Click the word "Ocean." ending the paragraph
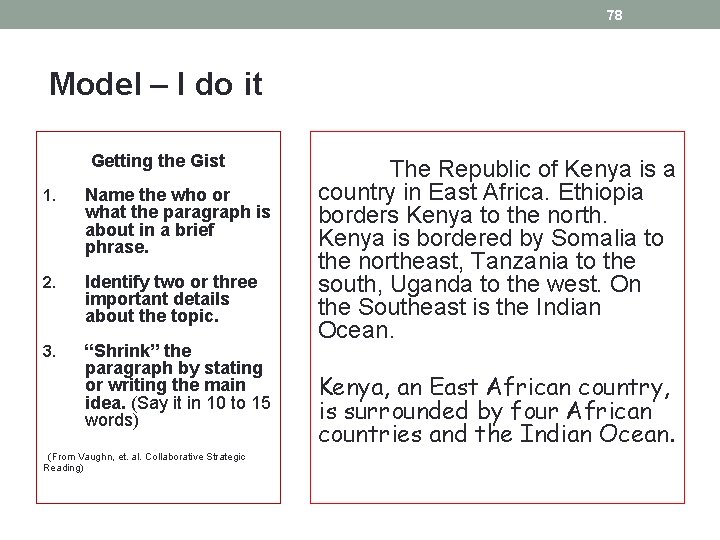Viewport: 720px width, 540px height. coord(356,330)
